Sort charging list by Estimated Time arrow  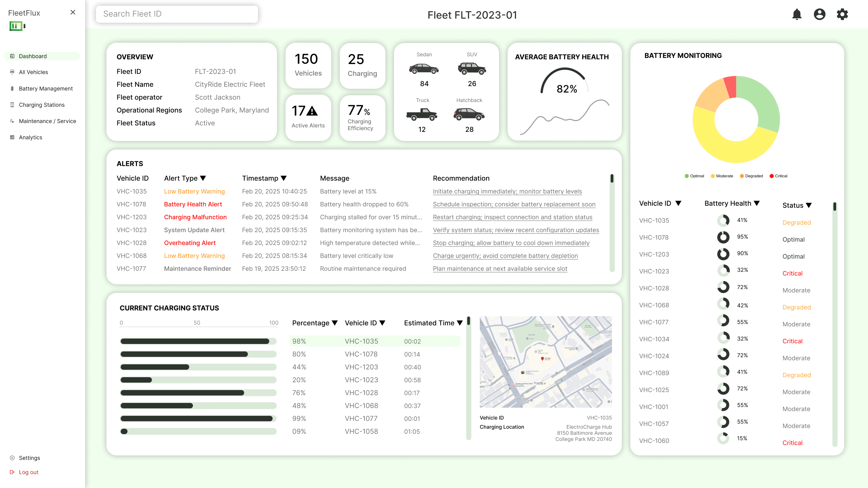(x=460, y=323)
